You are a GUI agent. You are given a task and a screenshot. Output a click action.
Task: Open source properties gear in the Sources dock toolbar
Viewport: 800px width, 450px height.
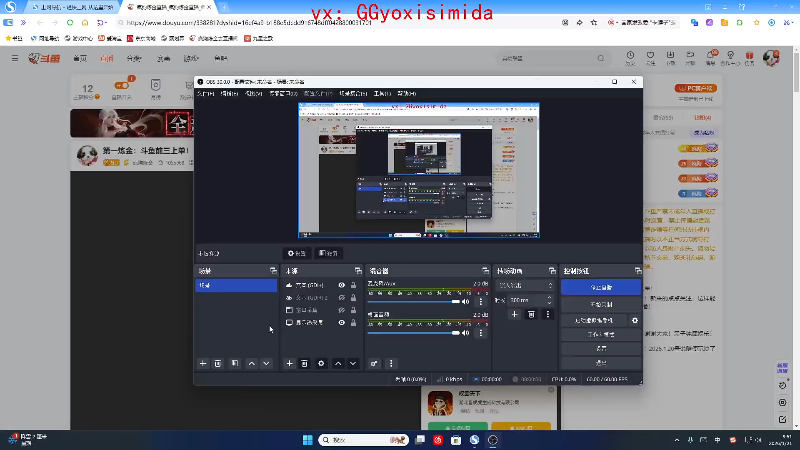[321, 363]
